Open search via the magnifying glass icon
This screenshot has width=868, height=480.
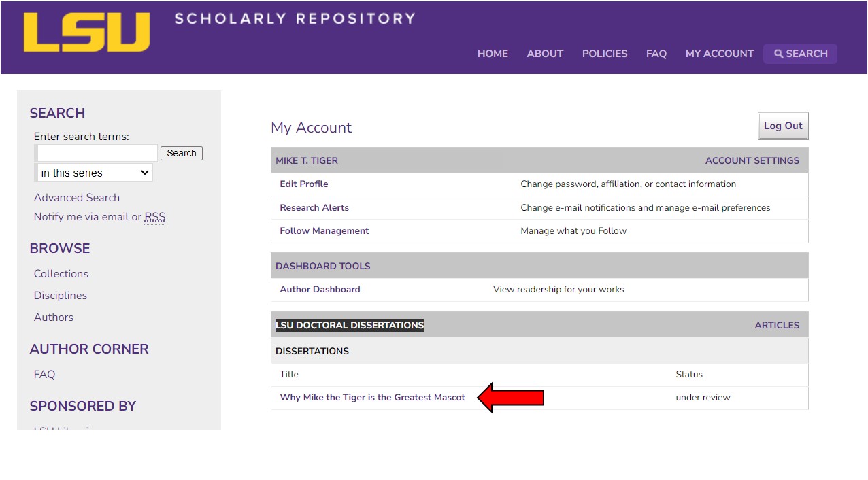(800, 54)
